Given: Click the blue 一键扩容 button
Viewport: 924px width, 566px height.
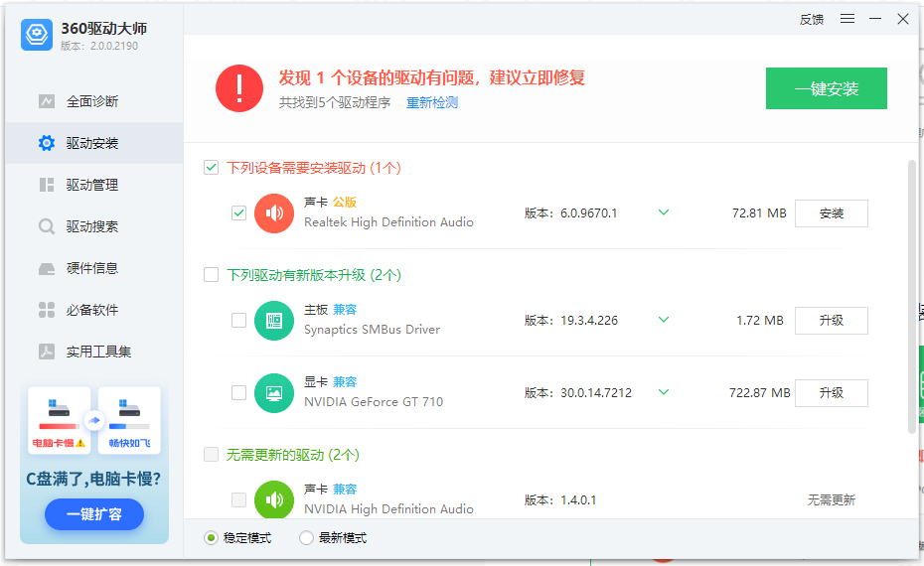Looking at the screenshot, I should pyautogui.click(x=94, y=514).
